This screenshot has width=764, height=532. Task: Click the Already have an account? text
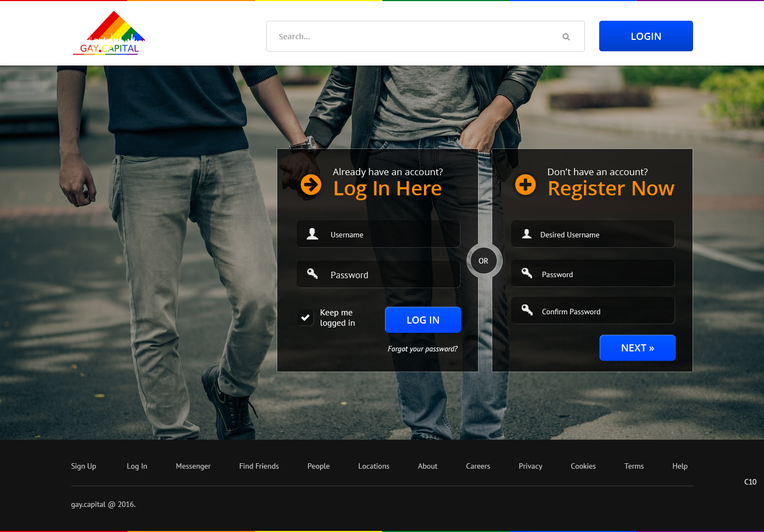click(388, 172)
